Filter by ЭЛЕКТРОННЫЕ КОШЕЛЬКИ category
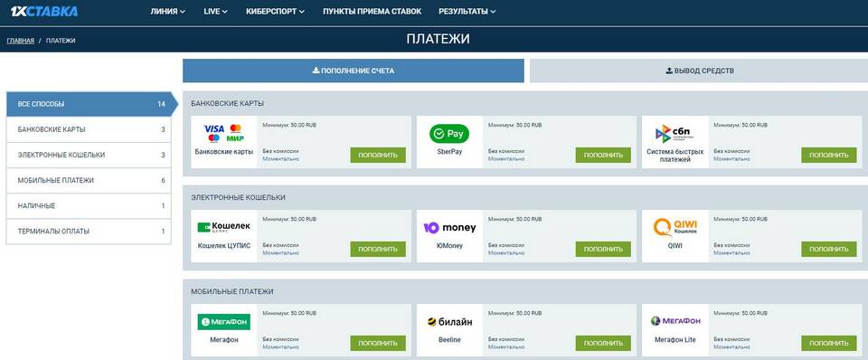This screenshot has height=360, width=868. point(89,155)
